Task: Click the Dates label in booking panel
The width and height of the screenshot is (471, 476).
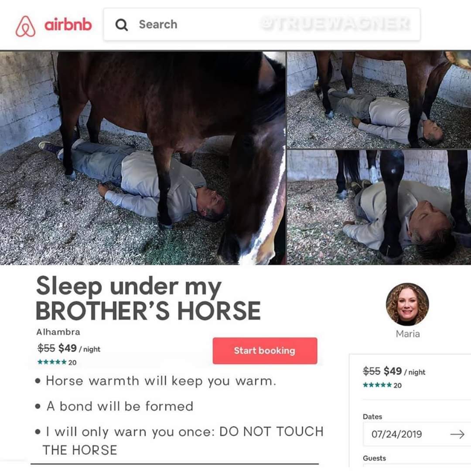Action: point(372,417)
